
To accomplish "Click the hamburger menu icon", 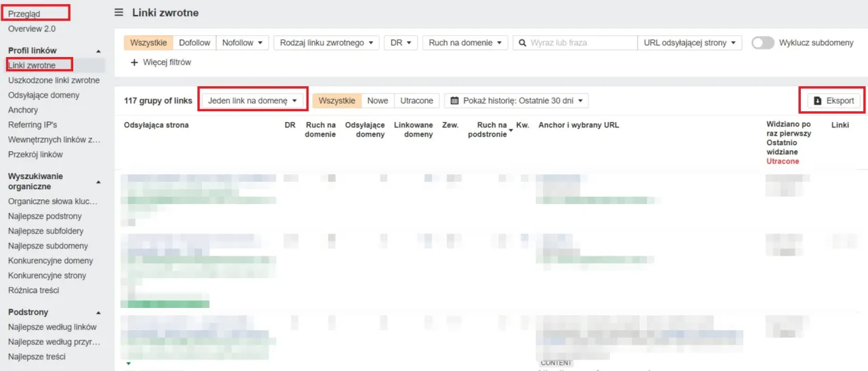I will 119,13.
